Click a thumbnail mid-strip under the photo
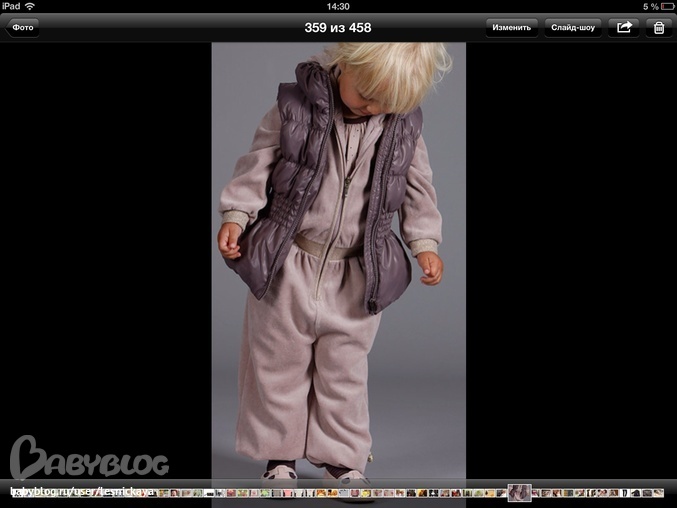The image size is (677, 508). [338, 493]
